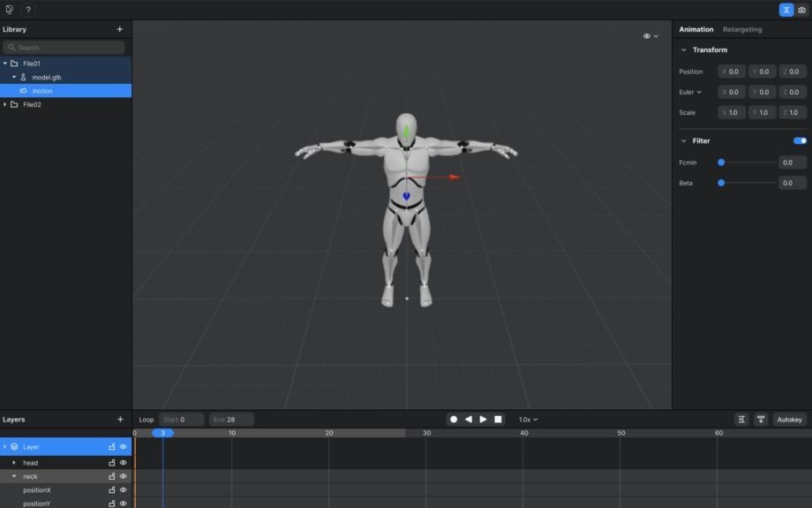Viewport: 812px width, 508px height.
Task: Add a new item to Library
Action: [120, 29]
